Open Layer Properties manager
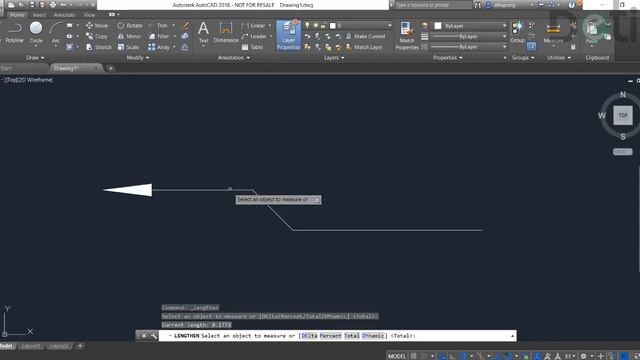Image resolution: width=640 pixels, height=360 pixels. pyautogui.click(x=288, y=35)
